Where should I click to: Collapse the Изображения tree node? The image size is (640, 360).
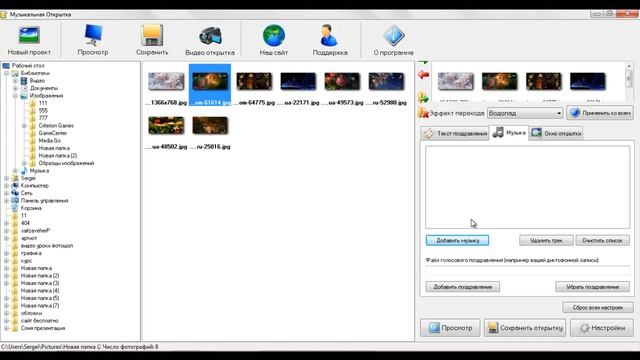[16, 96]
